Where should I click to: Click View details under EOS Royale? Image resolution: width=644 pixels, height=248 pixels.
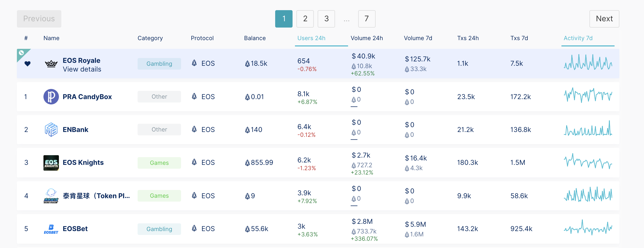(x=82, y=69)
